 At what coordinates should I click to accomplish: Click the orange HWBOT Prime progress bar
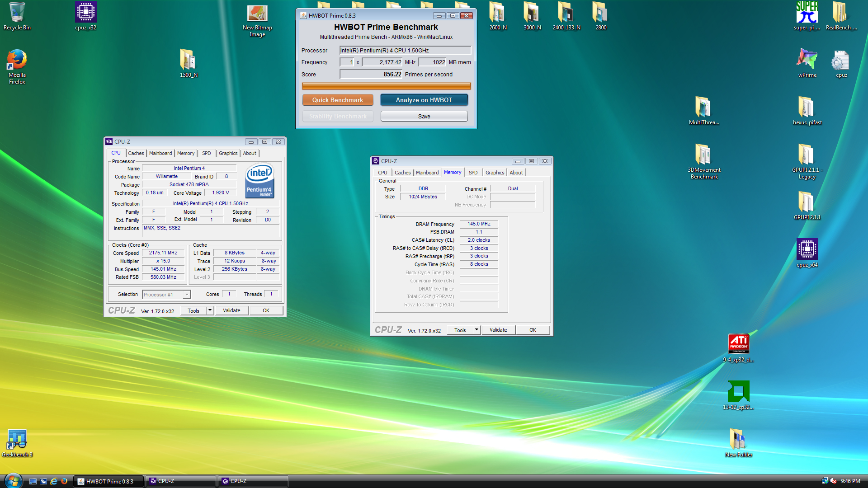[x=387, y=86]
